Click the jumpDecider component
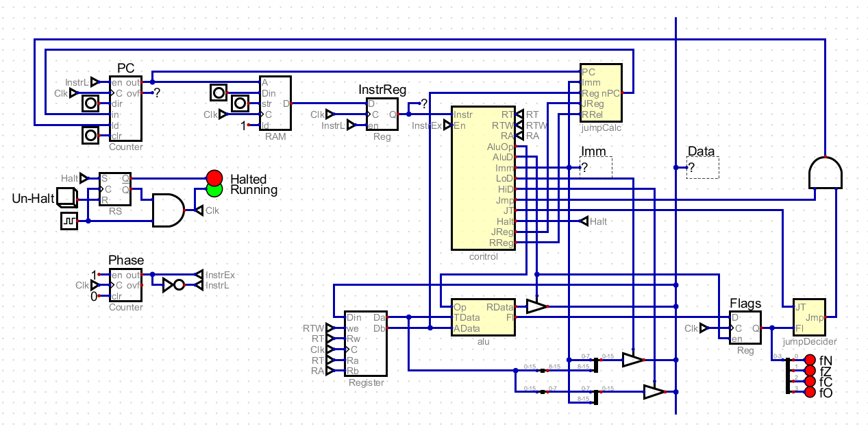 click(810, 315)
